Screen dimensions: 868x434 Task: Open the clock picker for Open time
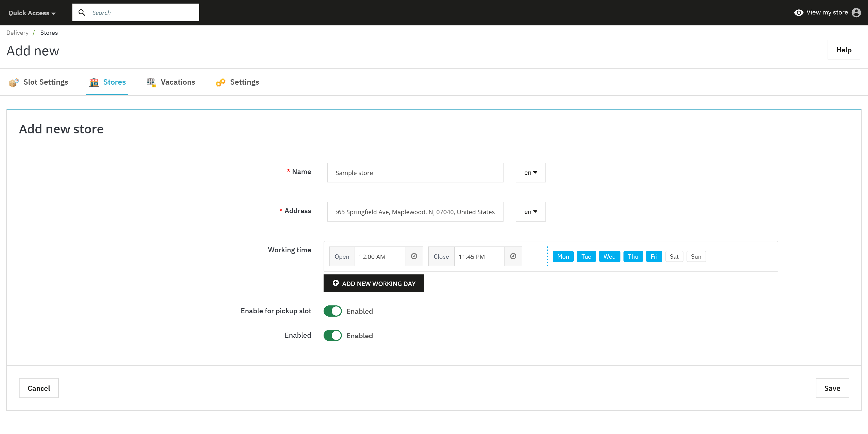click(414, 256)
